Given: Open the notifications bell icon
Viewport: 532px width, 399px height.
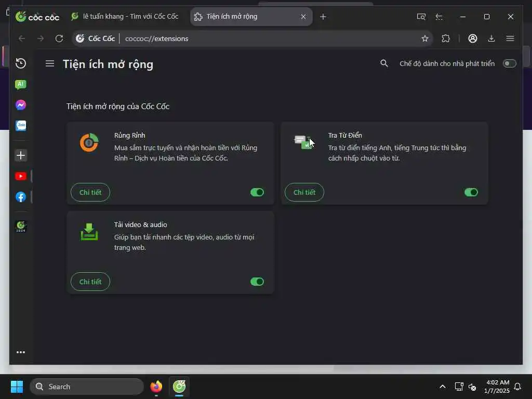Looking at the screenshot, I should point(517,387).
